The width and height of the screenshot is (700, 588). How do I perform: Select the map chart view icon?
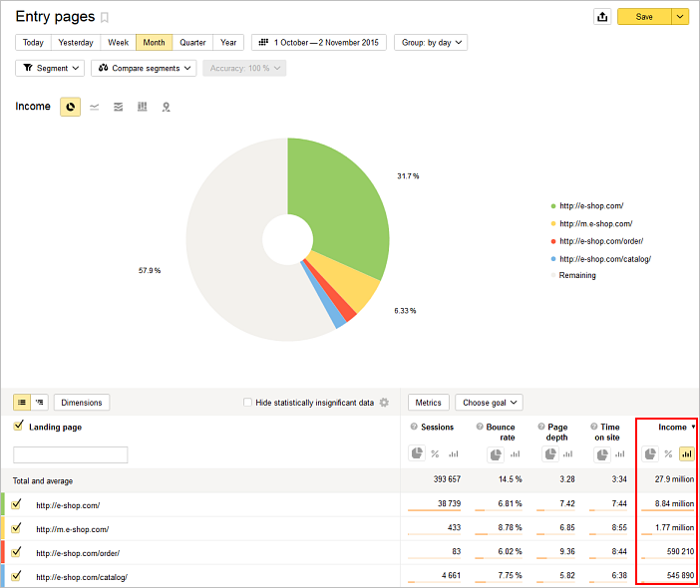pos(166,107)
